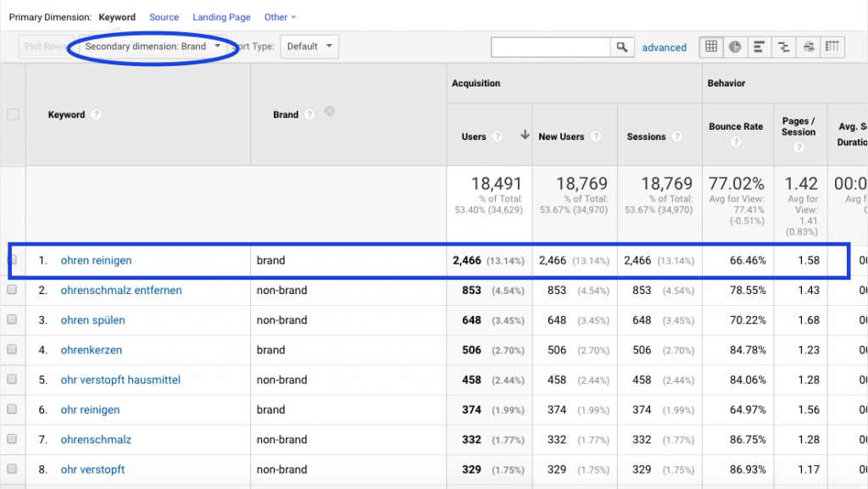Click the magnifier search button
Screen dimensions: 868x489
[x=622, y=47]
